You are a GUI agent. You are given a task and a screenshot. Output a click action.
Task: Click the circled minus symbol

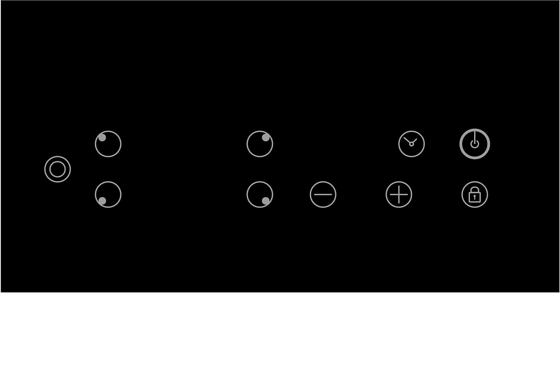323,195
